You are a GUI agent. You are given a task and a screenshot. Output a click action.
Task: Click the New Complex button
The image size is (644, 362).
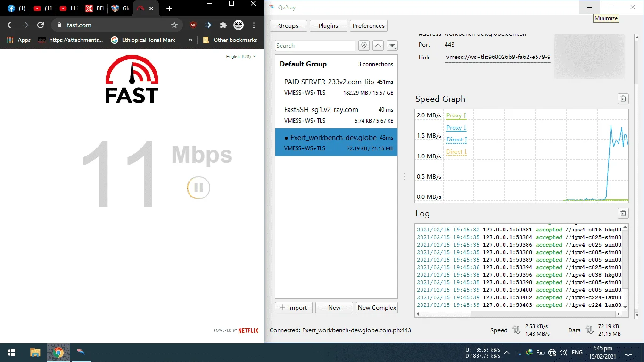coord(377,307)
